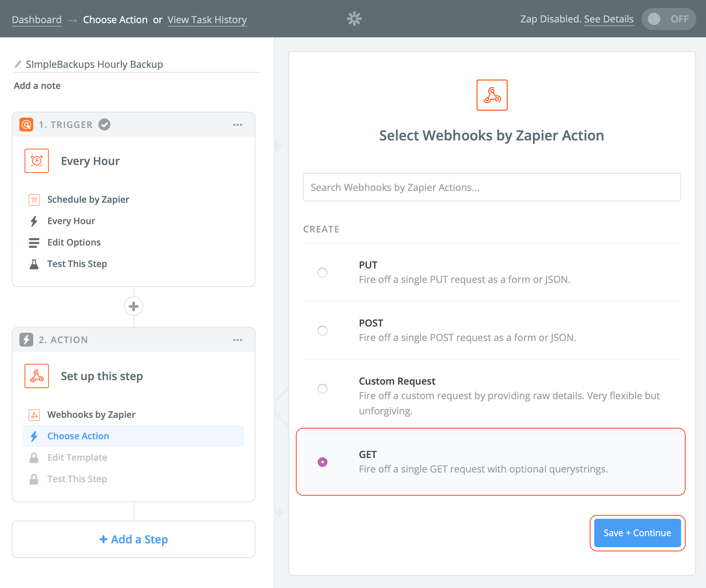The image size is (706, 588).
Task: Select the POST request radio button
Action: pos(323,331)
